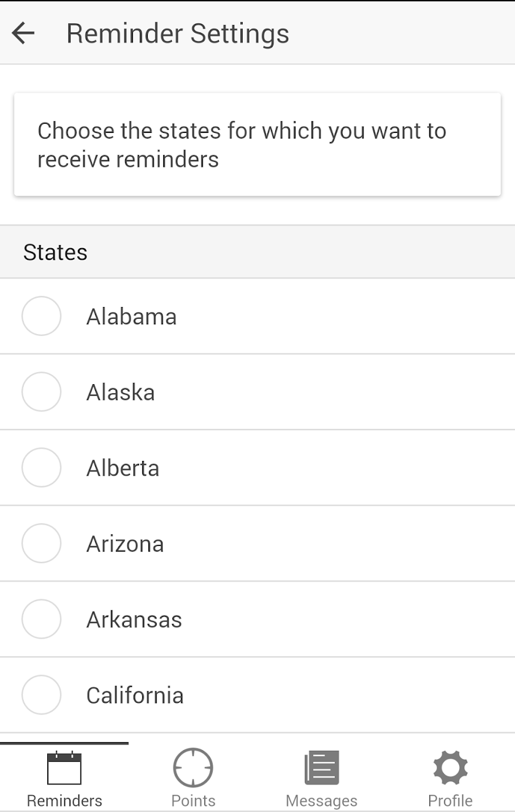Switch to the Messages tab label
515x812 pixels.
pyautogui.click(x=322, y=801)
